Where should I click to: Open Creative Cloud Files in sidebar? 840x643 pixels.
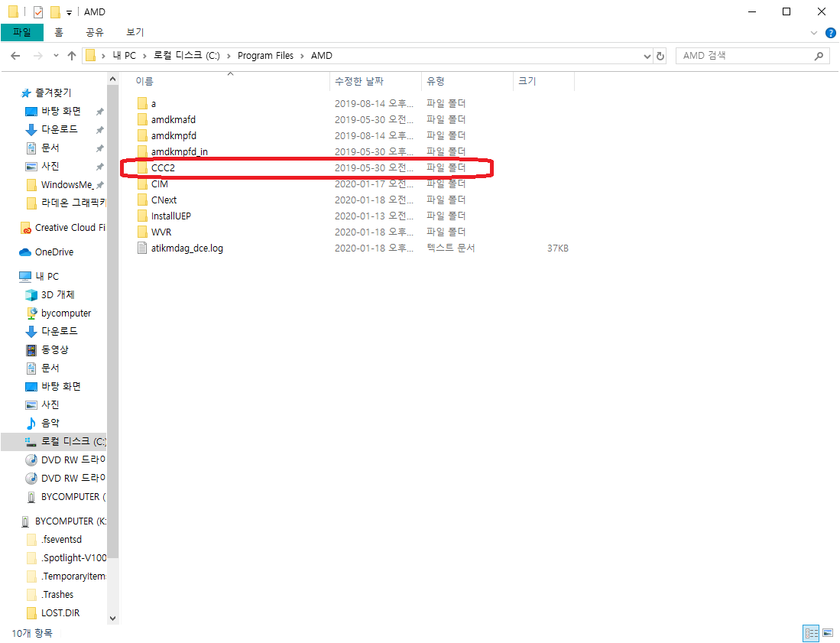pyautogui.click(x=70, y=228)
